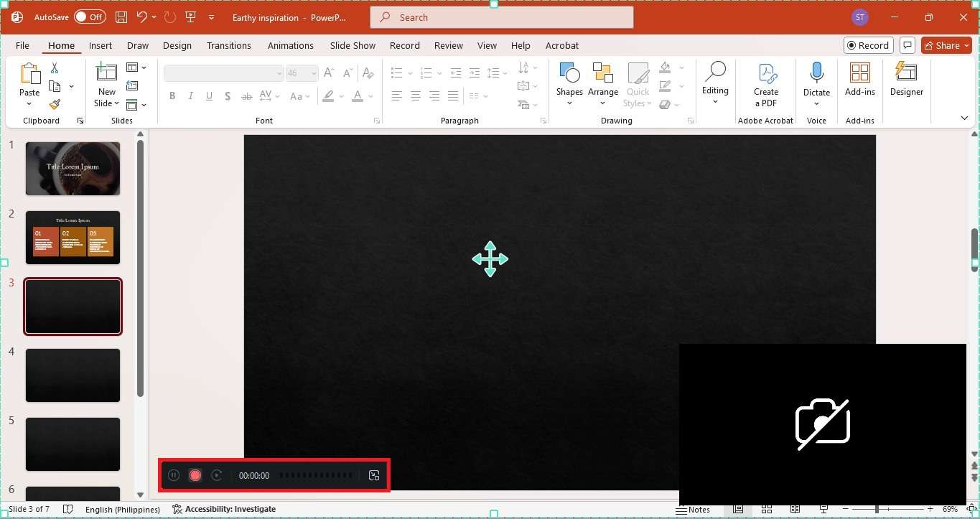Toggle Italic formatting
980x519 pixels.
tap(190, 96)
